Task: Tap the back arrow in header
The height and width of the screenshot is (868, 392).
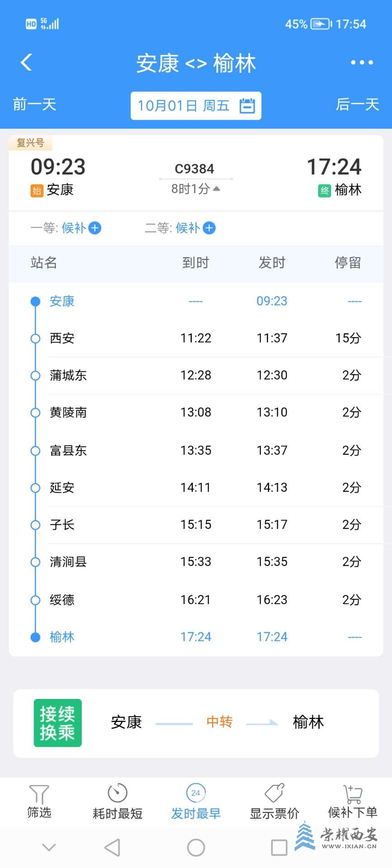Action: point(26,62)
